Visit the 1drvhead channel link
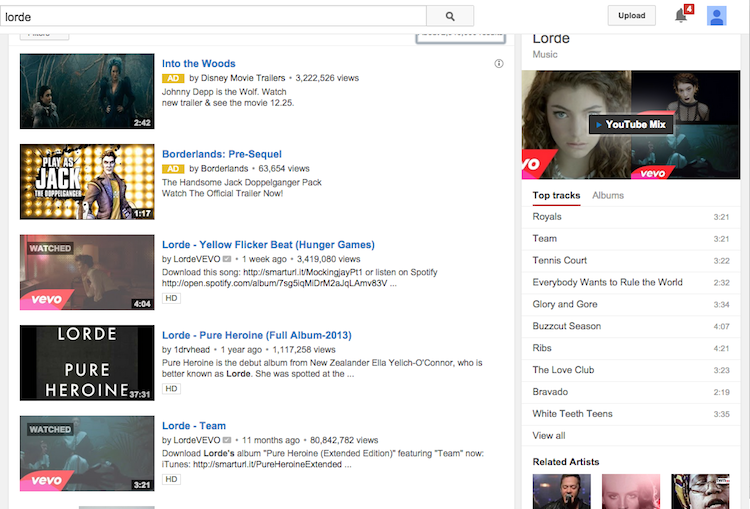This screenshot has width=750, height=509. pos(191,349)
